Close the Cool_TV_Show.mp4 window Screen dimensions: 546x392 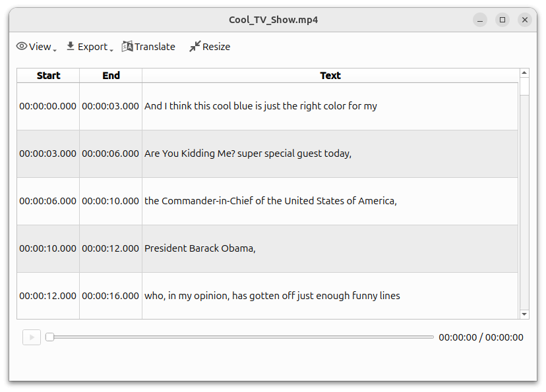(x=525, y=20)
